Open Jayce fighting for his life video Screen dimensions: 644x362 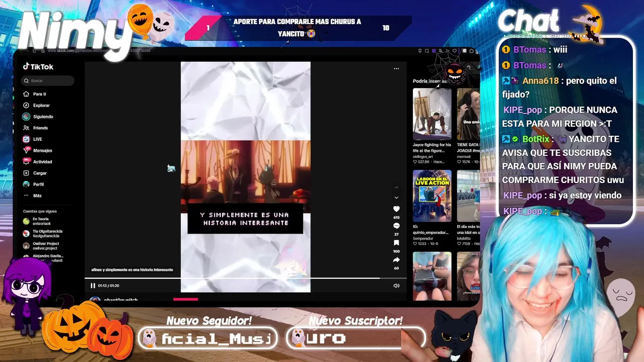432,114
